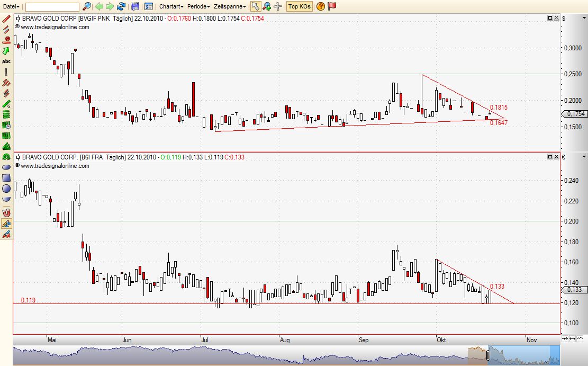Image resolution: width=588 pixels, height=366 pixels.
Task: Click the Top KOs button
Action: [x=300, y=6]
